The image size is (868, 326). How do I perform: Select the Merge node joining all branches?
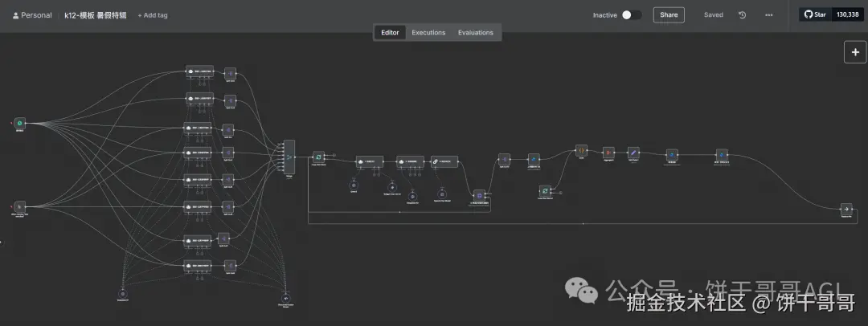(289, 157)
